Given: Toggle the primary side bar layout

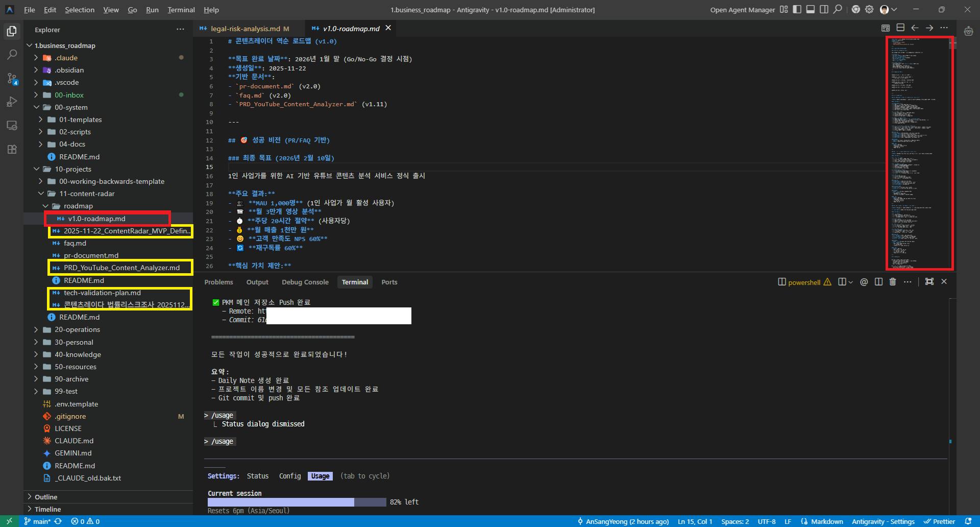Looking at the screenshot, I should (x=797, y=10).
